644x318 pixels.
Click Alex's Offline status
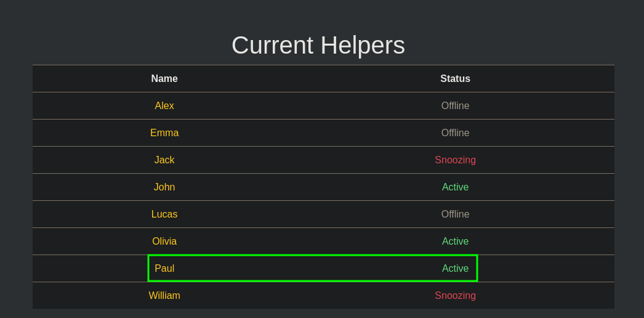click(x=455, y=105)
